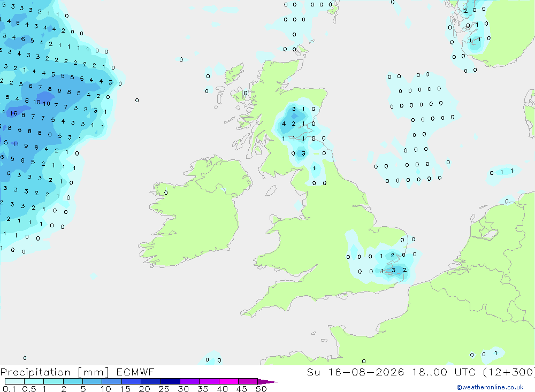535x392 pixels.
Task: Select the 'ECMWF' model label
Action: point(135,372)
